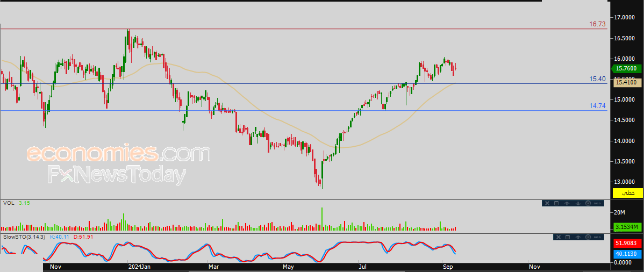Viewport: 644px width, 272px height.
Task: Click the 13.0000 price axis label
Action: 625,182
